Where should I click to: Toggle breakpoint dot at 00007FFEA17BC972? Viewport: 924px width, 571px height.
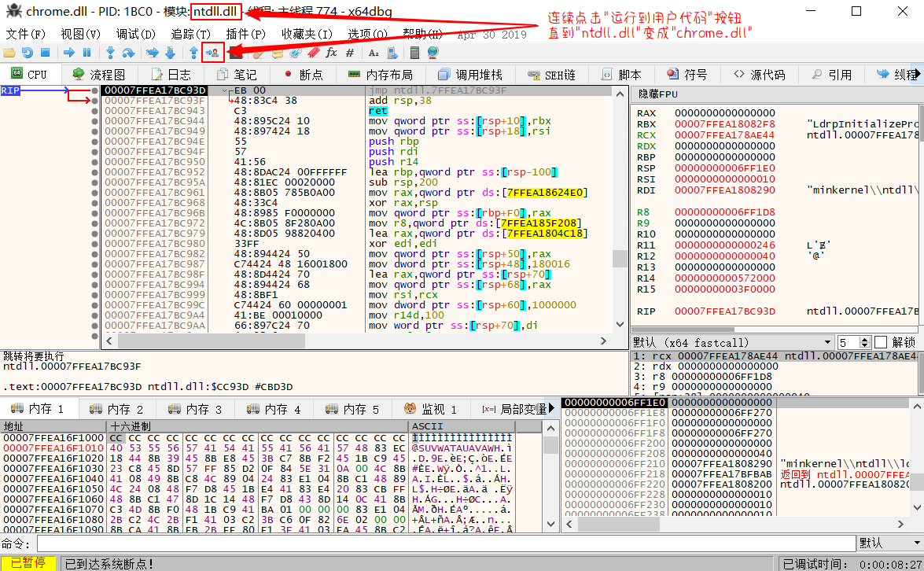point(95,223)
